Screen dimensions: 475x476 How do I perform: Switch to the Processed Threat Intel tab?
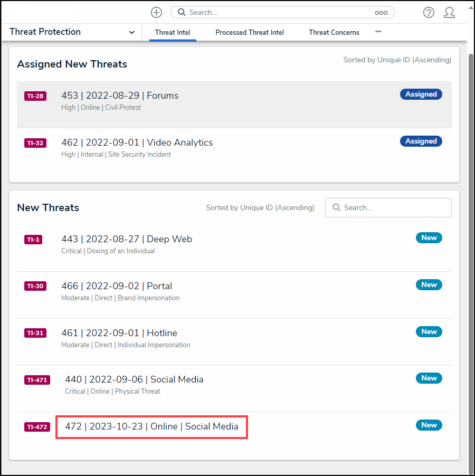click(250, 32)
